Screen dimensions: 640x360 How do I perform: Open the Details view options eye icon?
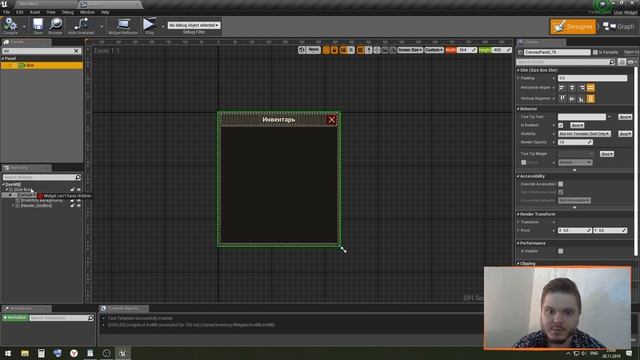coord(631,62)
